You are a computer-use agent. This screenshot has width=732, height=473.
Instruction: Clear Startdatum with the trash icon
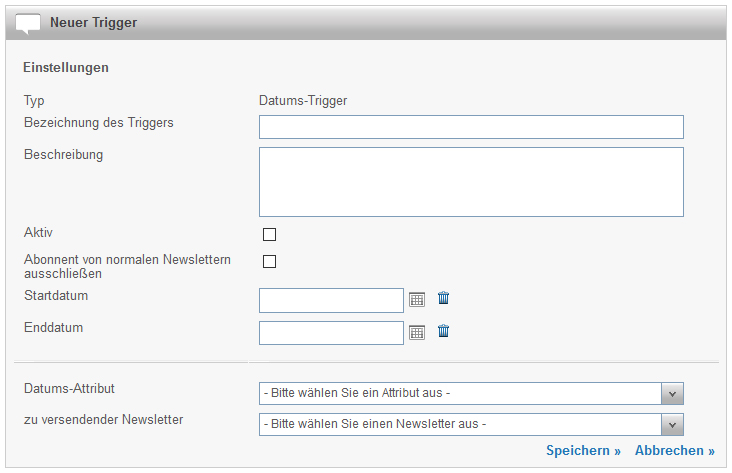pyautogui.click(x=444, y=299)
